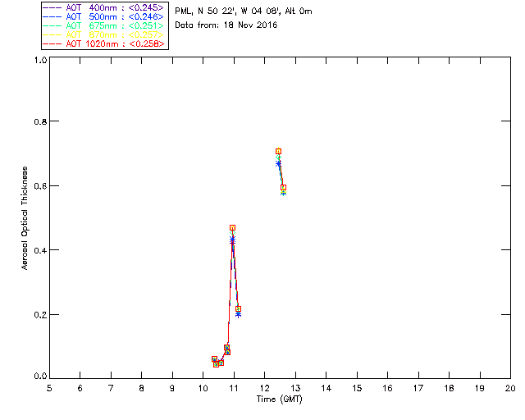Click the blue asterisk marker at 0.2
Viewport: 525px width, 420px height.
[238, 314]
